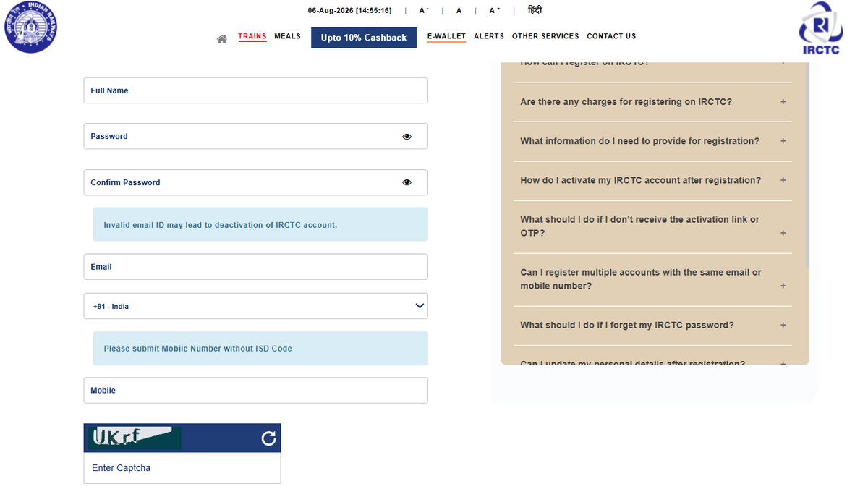Focus the Email input field
Image resolution: width=868 pixels, height=489 pixels.
pyautogui.click(x=255, y=267)
